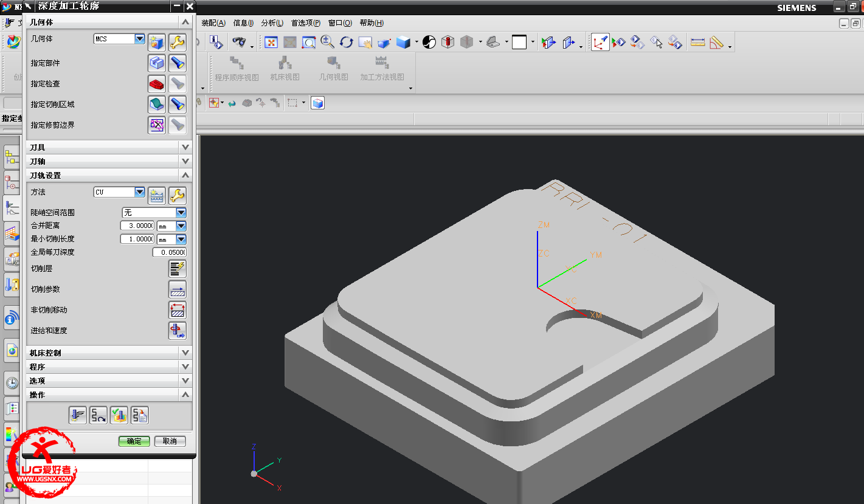The image size is (864, 504).
Task: Click the 最小切削长度 value field
Action: point(137,239)
